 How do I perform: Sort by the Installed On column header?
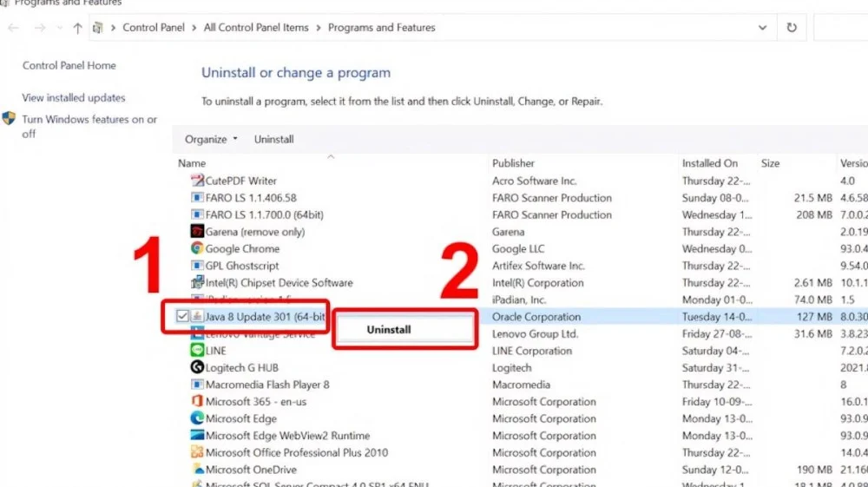pyautogui.click(x=710, y=163)
